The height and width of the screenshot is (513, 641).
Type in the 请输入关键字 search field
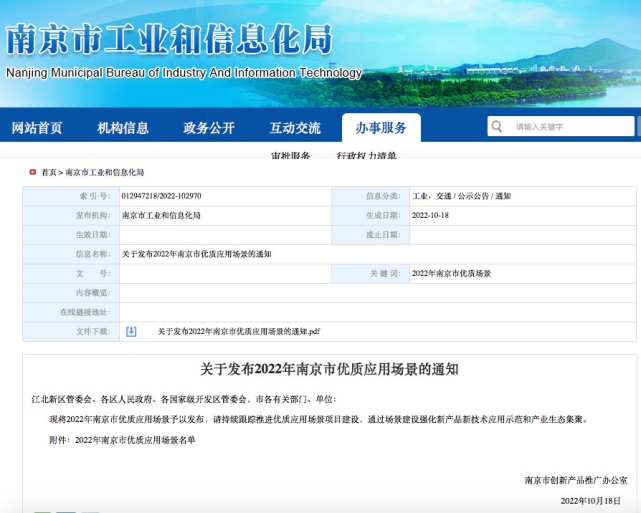570,126
